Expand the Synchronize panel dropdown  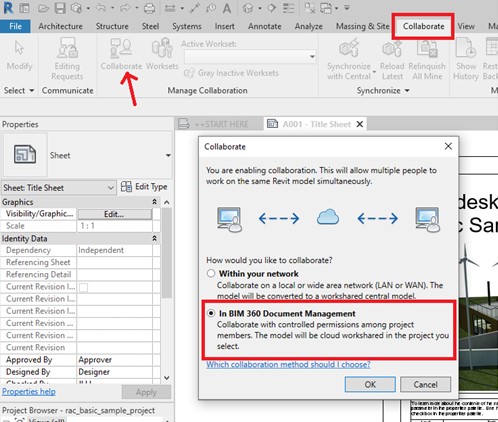[x=407, y=91]
